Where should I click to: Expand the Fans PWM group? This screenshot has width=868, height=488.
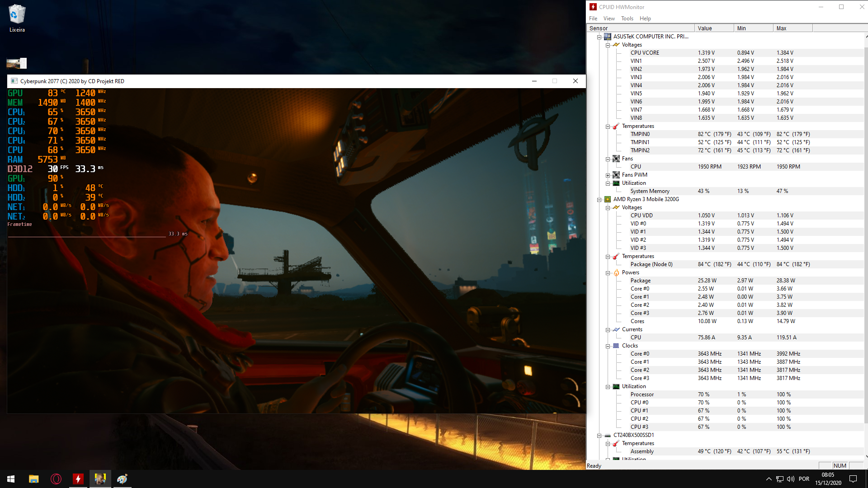click(608, 175)
